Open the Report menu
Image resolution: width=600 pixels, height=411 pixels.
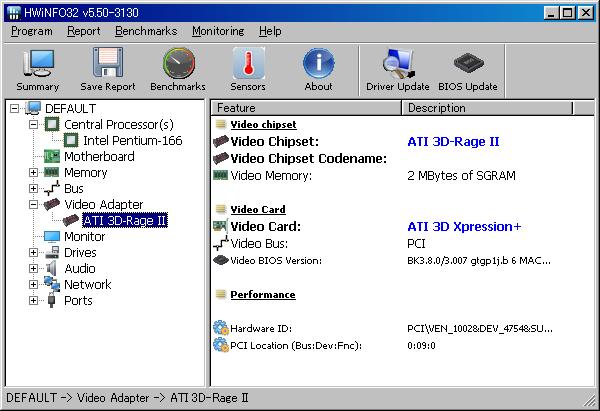(83, 31)
